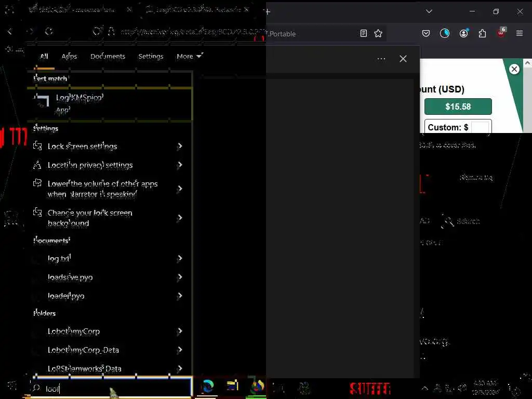Screen dimensions: 532x399
Task: Open Microsoft Edge from the taskbar
Action: tap(207, 387)
